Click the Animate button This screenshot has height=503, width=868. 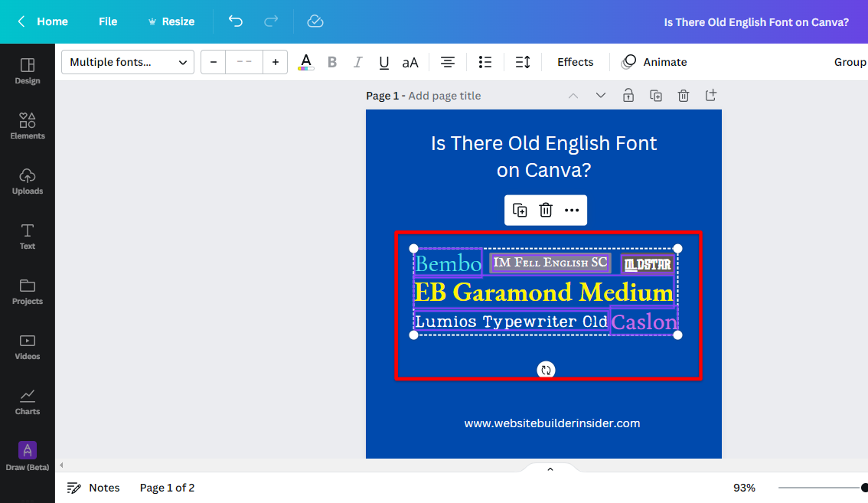coord(654,62)
